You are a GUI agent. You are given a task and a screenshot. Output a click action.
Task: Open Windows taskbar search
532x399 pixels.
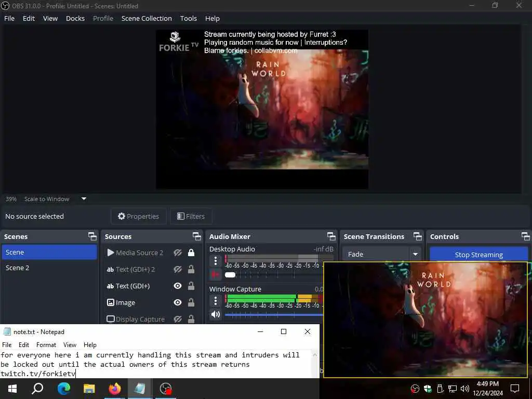(x=37, y=389)
